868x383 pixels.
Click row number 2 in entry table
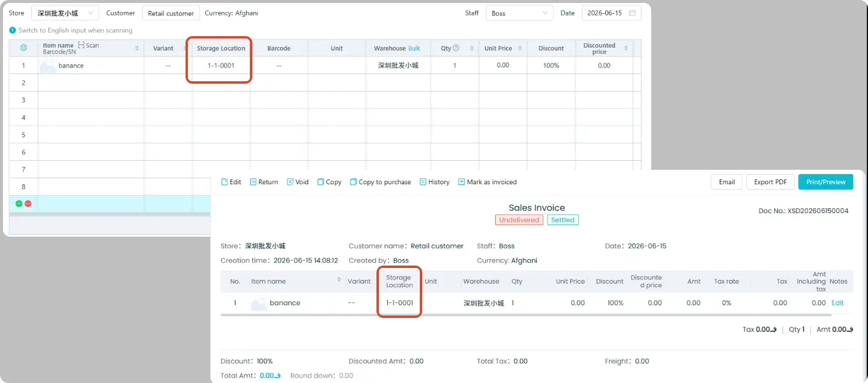tap(23, 83)
